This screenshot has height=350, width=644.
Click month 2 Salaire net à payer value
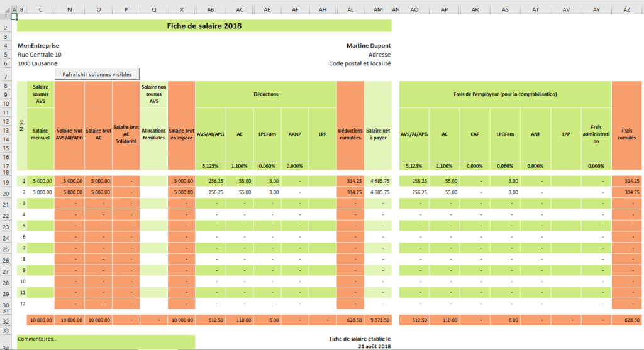pos(378,192)
